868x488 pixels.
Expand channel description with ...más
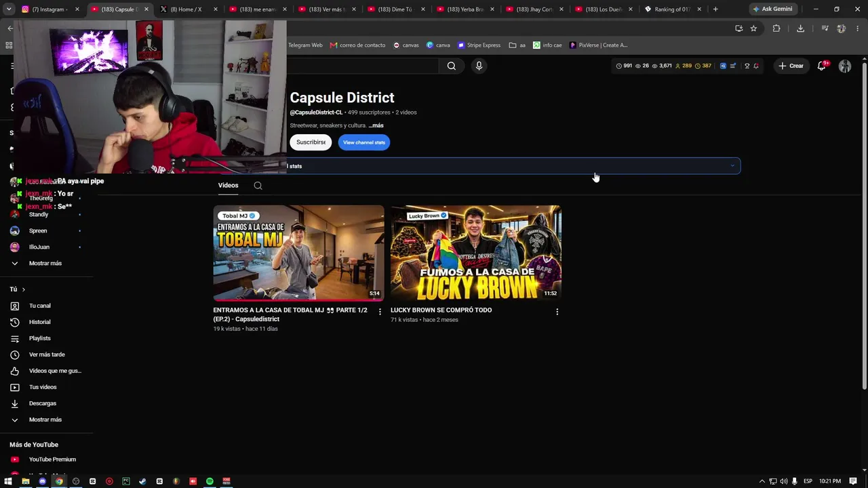pyautogui.click(x=376, y=125)
